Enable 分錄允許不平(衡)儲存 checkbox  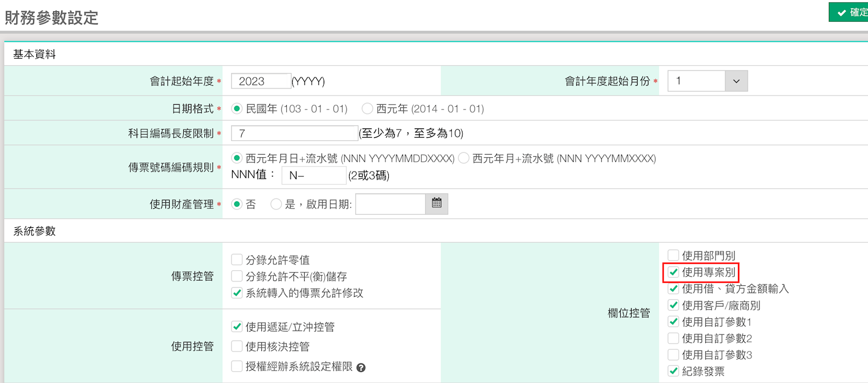tap(237, 276)
